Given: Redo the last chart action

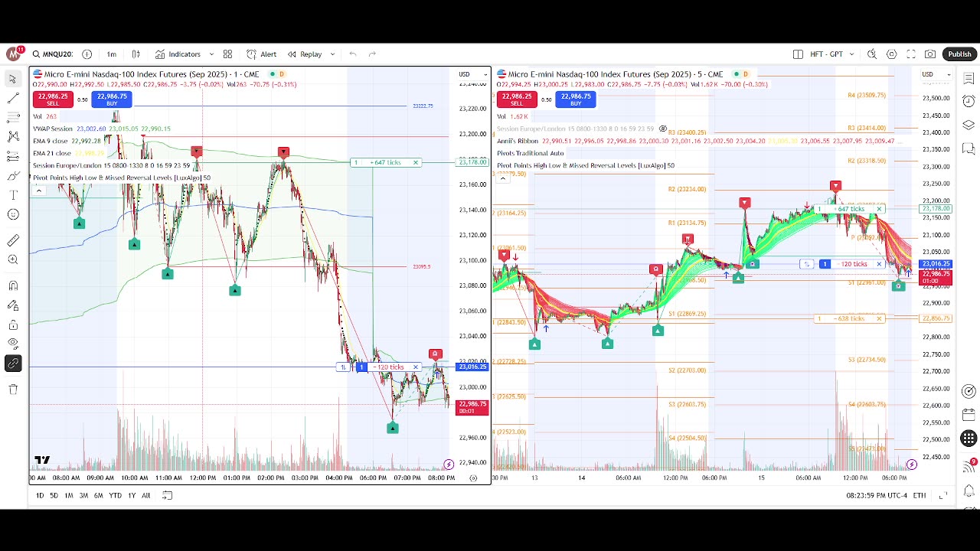Looking at the screenshot, I should click(x=372, y=54).
